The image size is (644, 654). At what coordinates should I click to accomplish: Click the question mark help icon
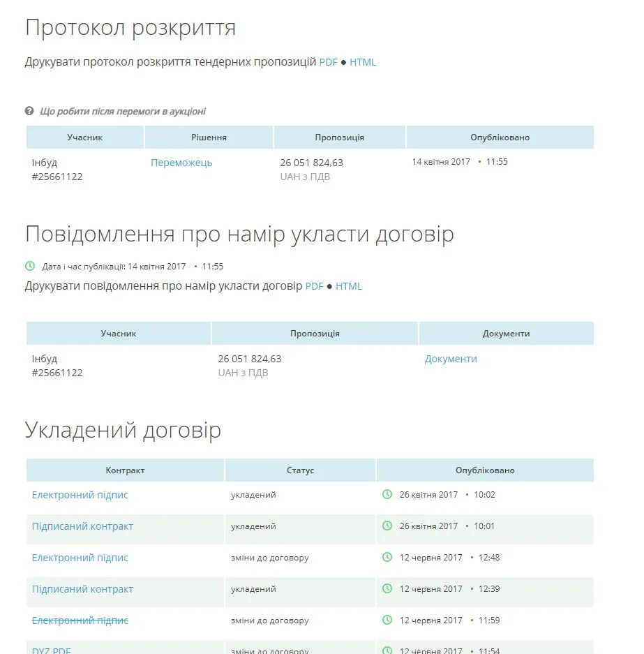(29, 111)
